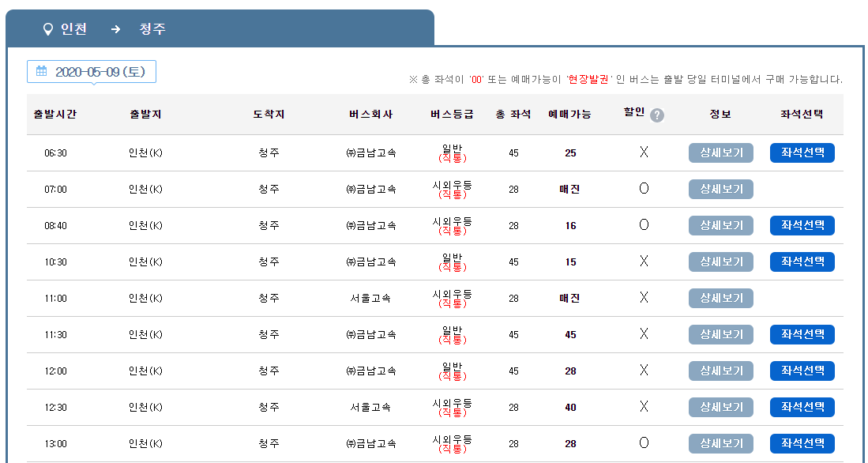Click 좌석선택 in the 12:00 row

point(802,371)
